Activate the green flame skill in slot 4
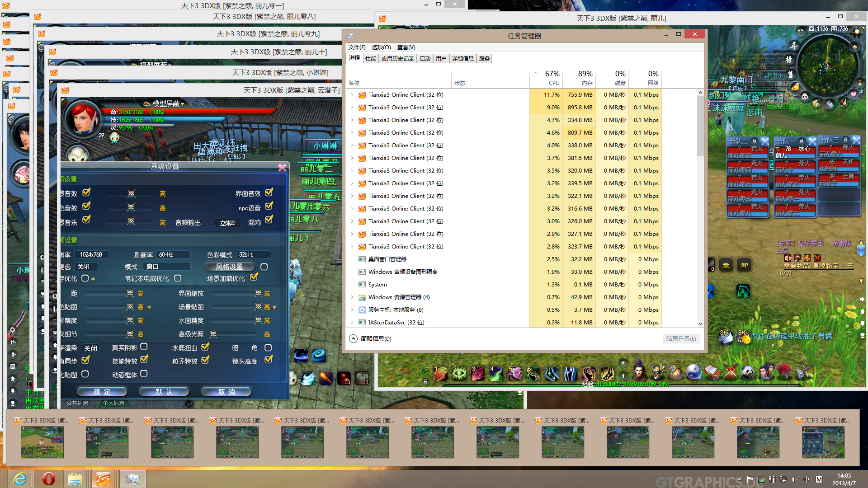Viewport: 868px width, 488px height. 496,373
